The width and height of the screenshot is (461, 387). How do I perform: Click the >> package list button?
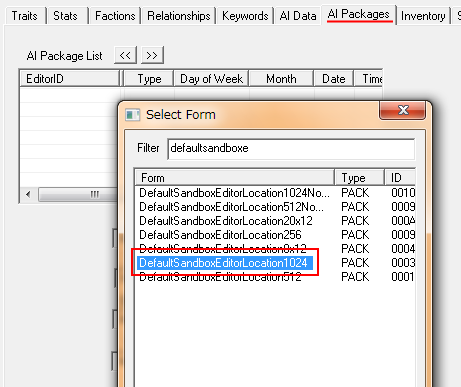tap(152, 55)
